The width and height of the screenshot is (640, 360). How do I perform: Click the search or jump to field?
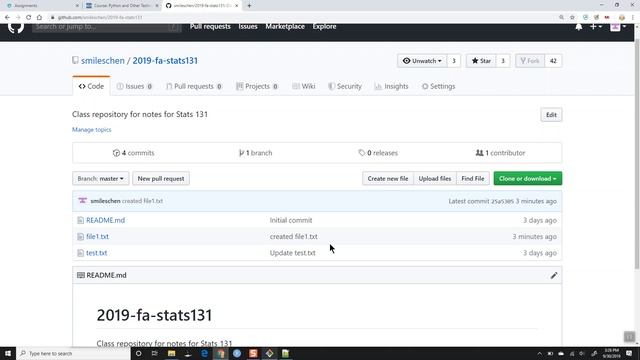click(x=107, y=27)
